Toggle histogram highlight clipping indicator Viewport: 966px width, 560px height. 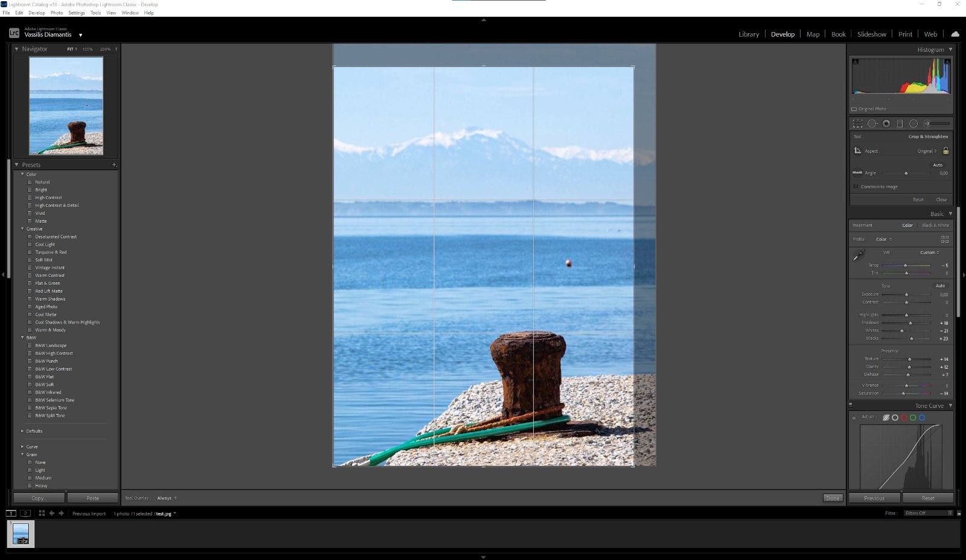click(947, 62)
